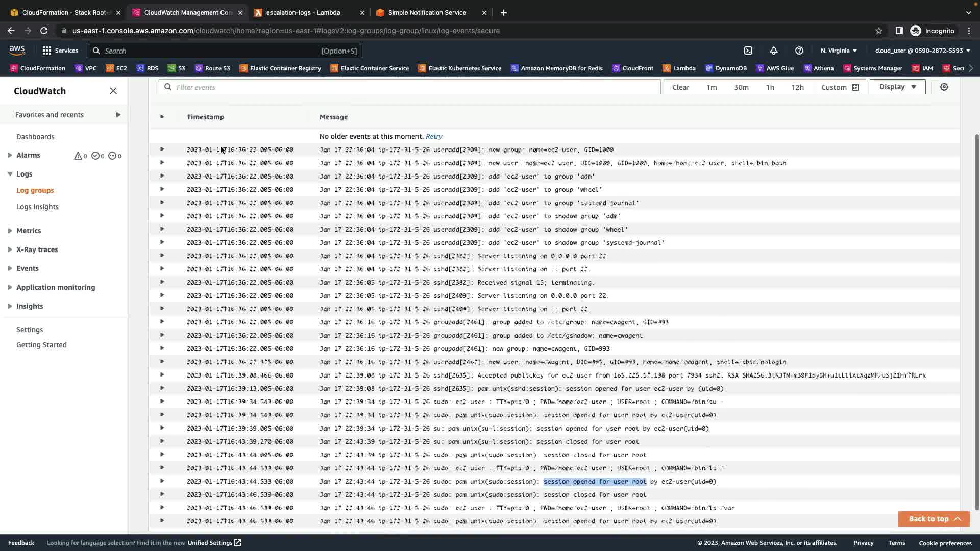Switch to escalation-logs Lambda tab
This screenshot has height=551, width=980.
click(x=303, y=13)
